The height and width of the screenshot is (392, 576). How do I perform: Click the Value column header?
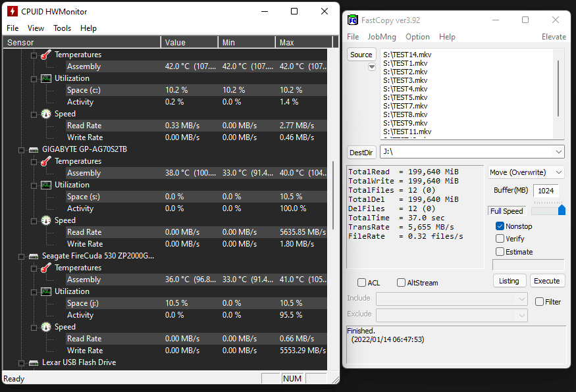tap(190, 43)
